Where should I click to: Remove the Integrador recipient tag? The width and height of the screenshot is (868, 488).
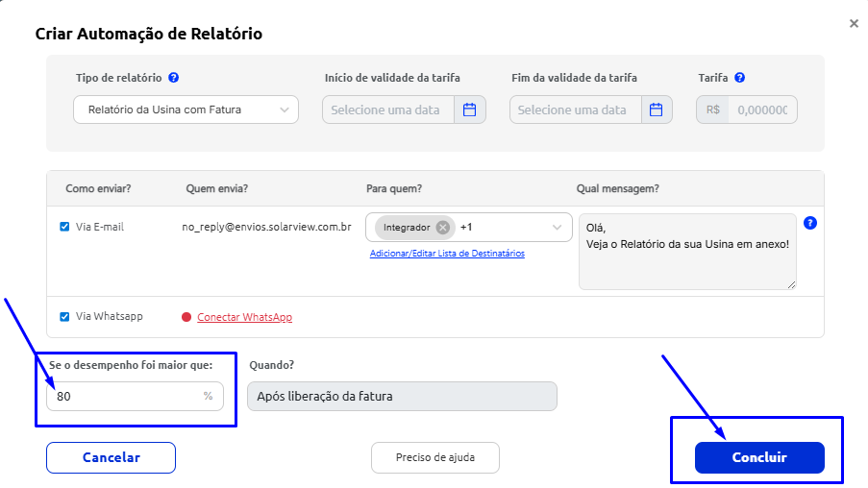[442, 228]
